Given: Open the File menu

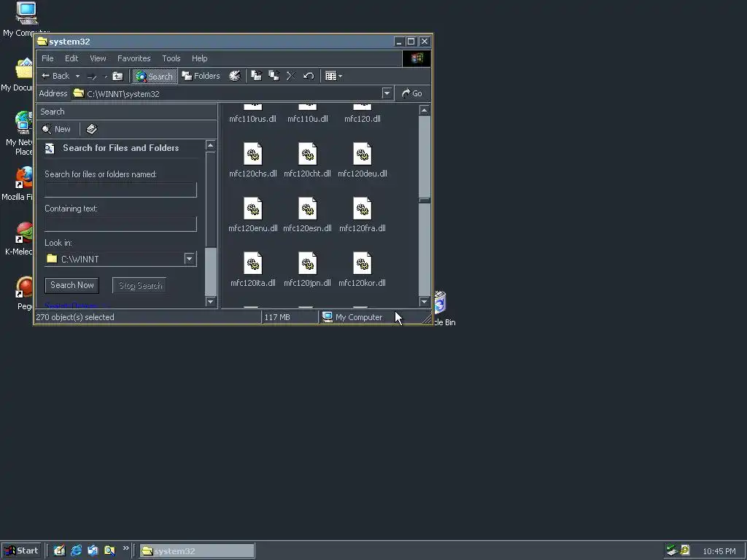Looking at the screenshot, I should pyautogui.click(x=47, y=58).
